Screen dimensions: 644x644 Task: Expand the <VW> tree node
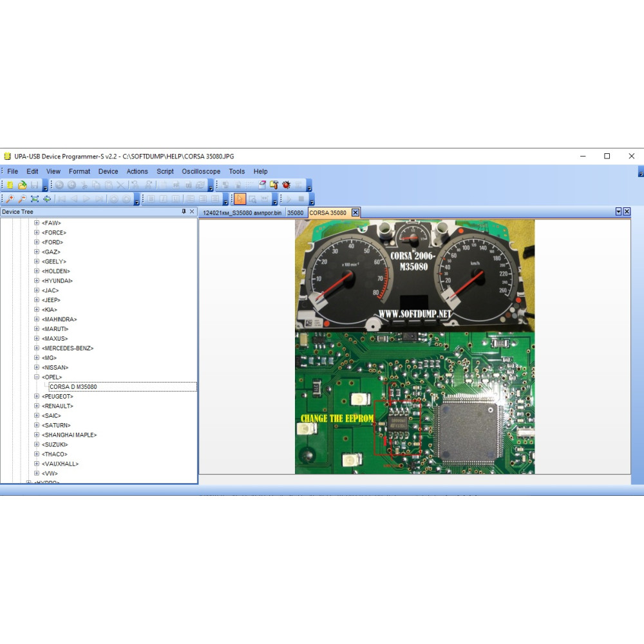(x=37, y=473)
